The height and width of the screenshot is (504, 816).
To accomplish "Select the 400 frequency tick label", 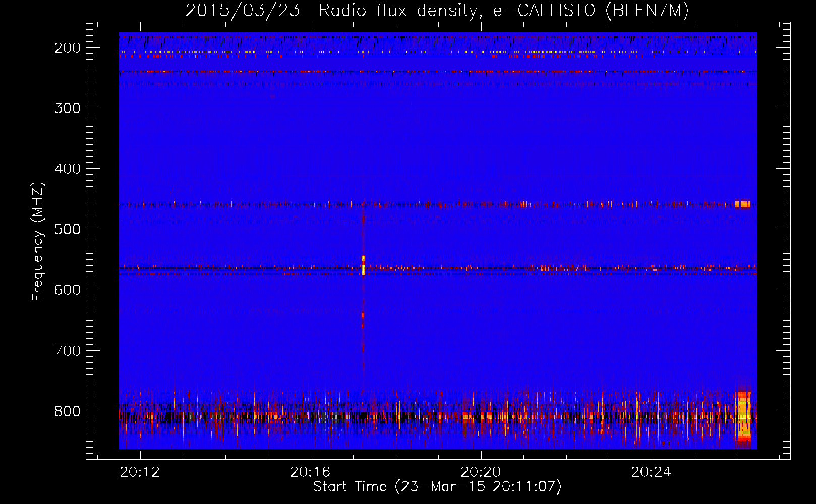I will (x=68, y=169).
